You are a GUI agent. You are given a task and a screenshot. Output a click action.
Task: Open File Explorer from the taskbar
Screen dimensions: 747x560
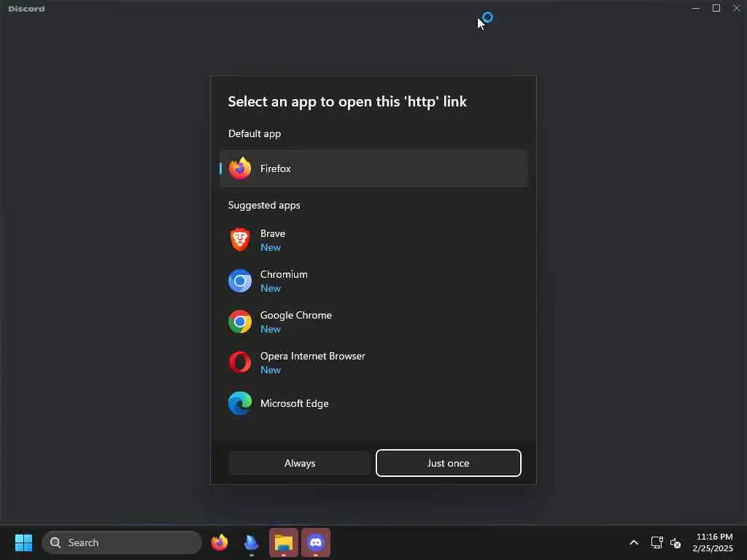coord(284,542)
